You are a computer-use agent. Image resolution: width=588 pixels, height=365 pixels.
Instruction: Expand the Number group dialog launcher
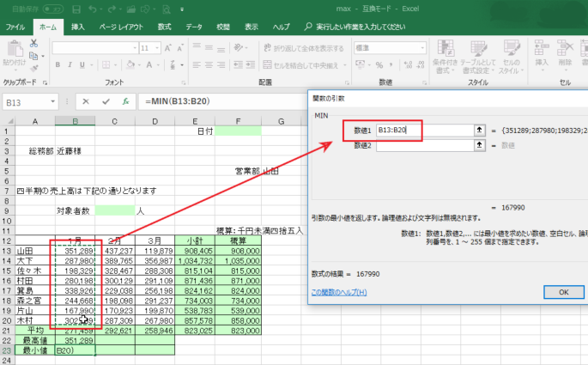(x=425, y=82)
